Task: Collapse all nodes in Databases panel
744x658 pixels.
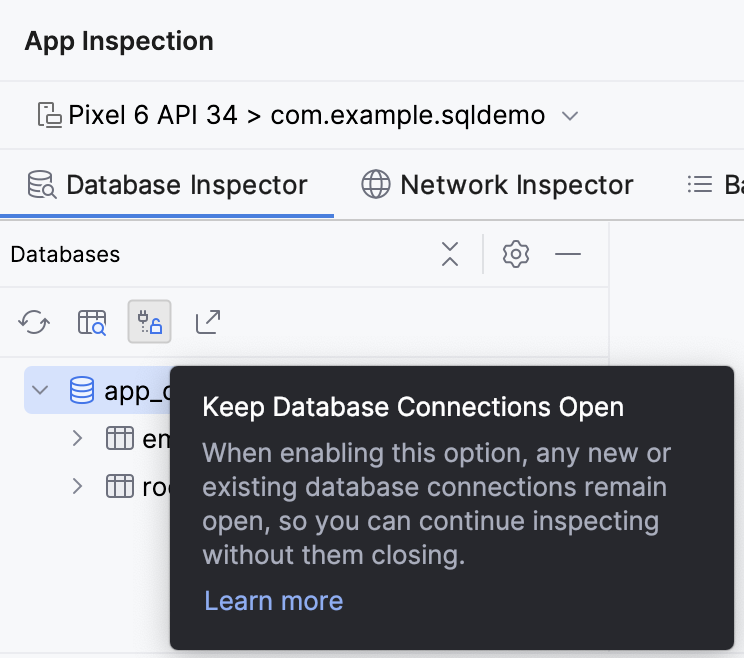Action: 450,255
